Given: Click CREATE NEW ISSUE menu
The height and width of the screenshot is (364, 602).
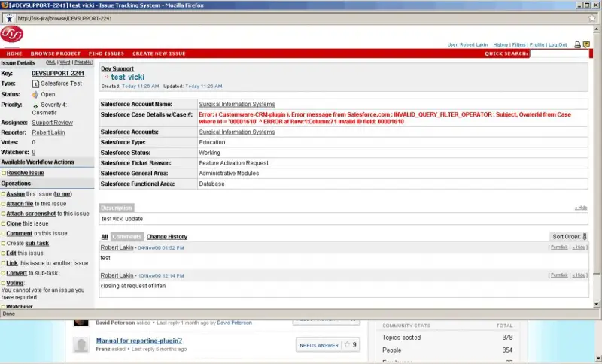Looking at the screenshot, I should (159, 53).
